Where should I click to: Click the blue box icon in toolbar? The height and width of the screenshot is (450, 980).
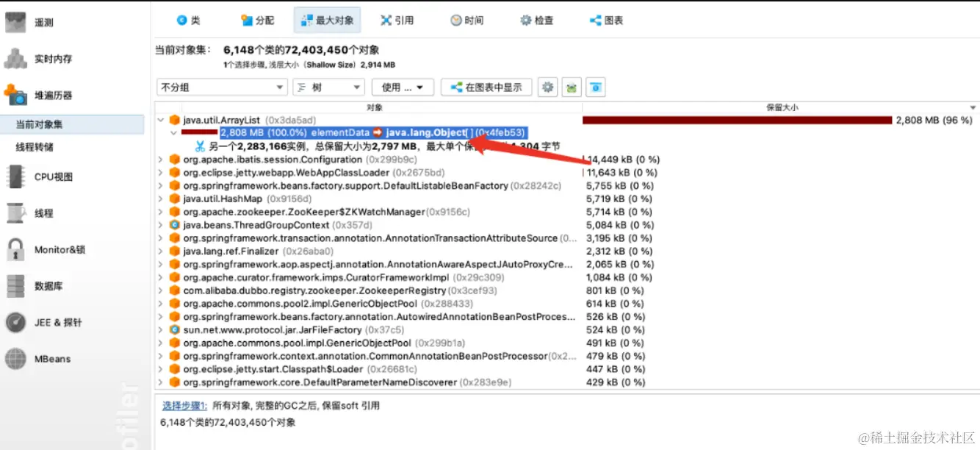tap(597, 87)
